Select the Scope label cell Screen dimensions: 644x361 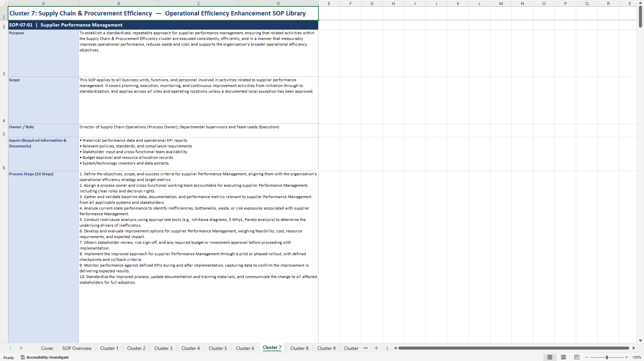pos(43,100)
